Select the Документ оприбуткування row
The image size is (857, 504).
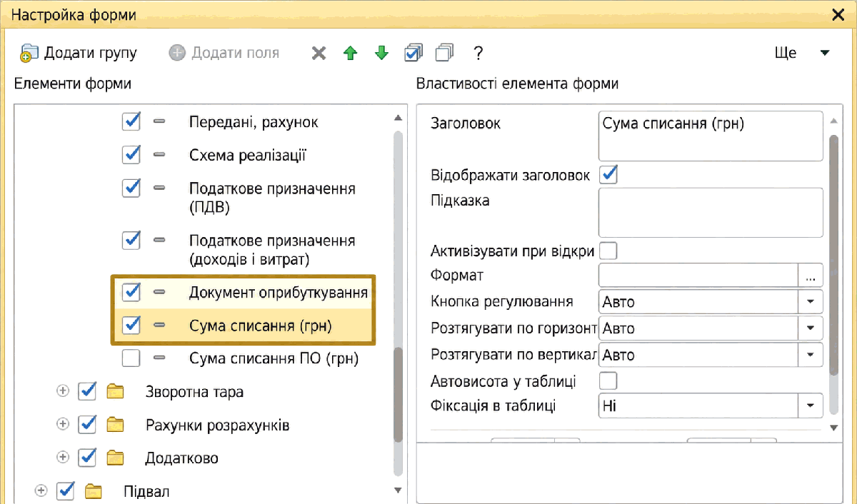tap(243, 292)
